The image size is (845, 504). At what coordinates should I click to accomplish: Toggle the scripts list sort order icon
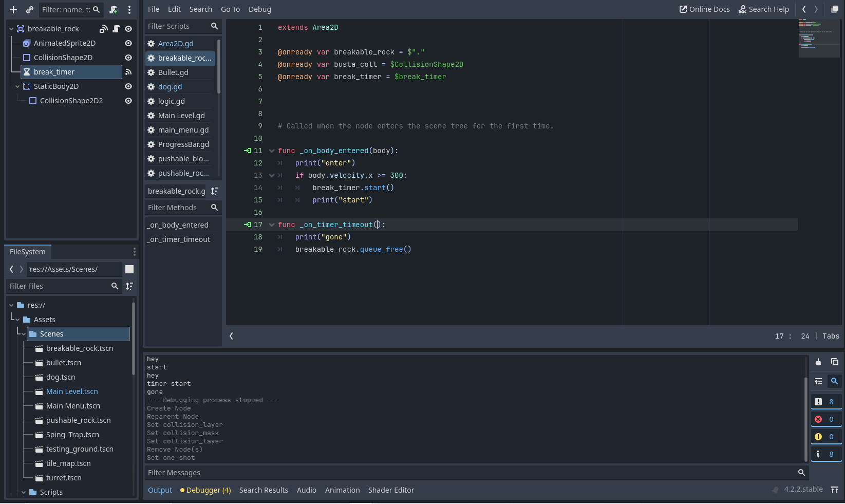[x=215, y=191]
